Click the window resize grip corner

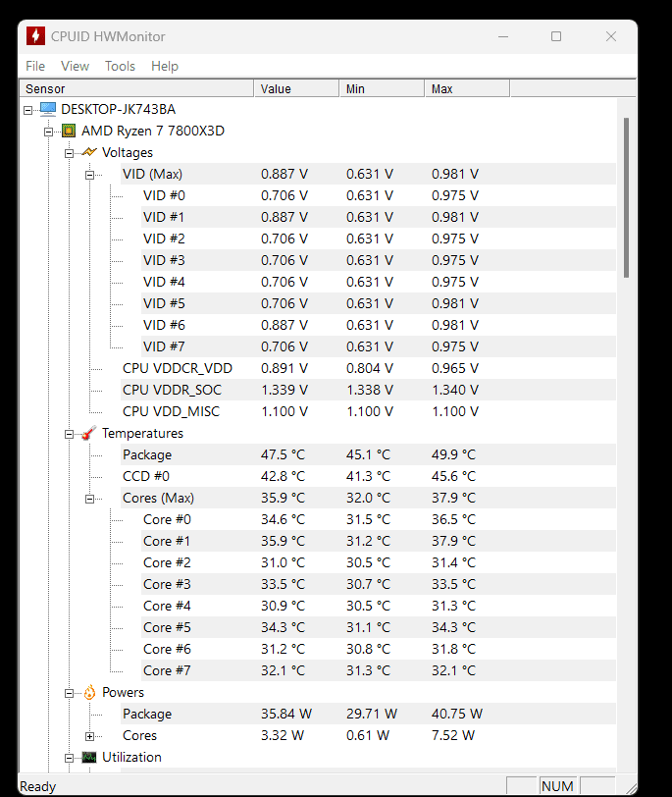(x=631, y=788)
